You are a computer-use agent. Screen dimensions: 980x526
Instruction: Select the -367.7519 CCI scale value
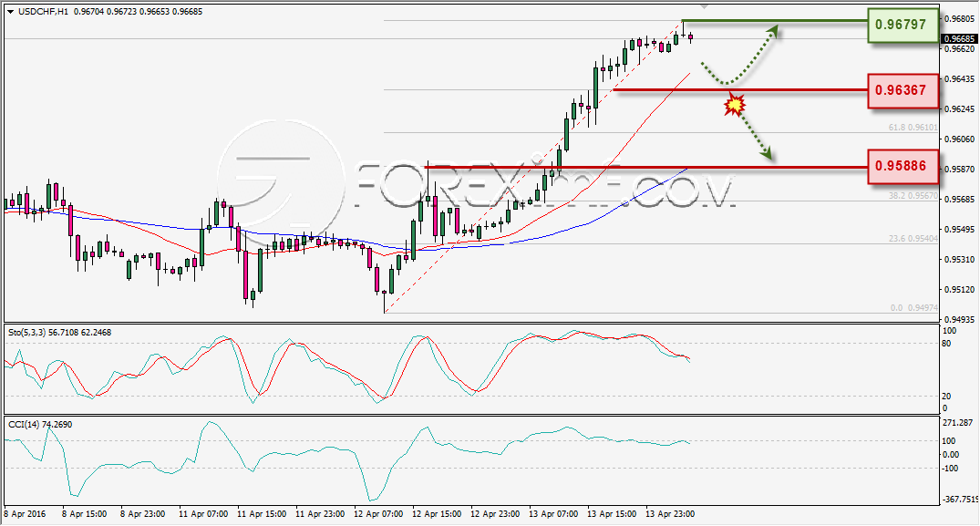coord(959,500)
